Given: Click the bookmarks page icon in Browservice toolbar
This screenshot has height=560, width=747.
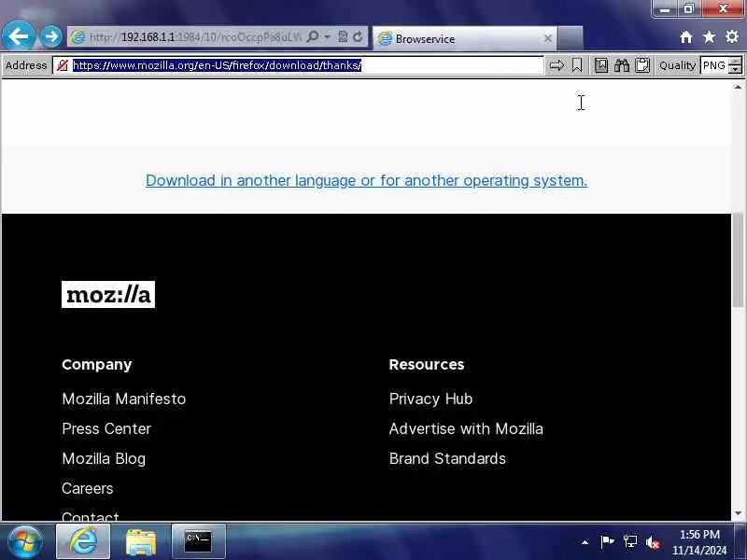Looking at the screenshot, I should (x=601, y=65).
